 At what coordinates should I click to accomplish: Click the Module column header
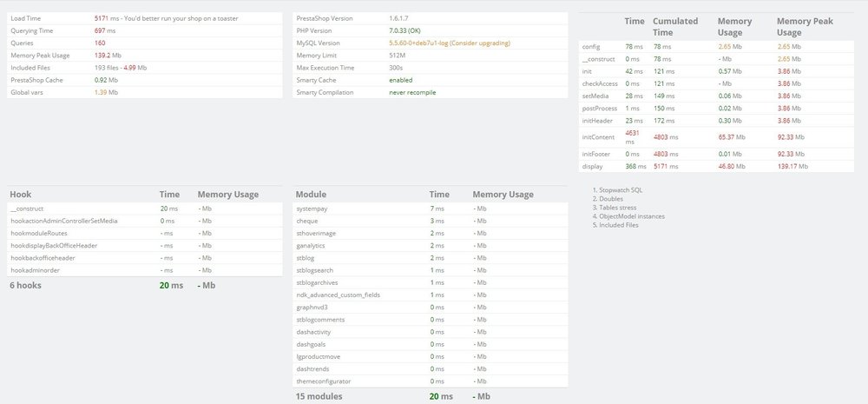pyautogui.click(x=311, y=195)
